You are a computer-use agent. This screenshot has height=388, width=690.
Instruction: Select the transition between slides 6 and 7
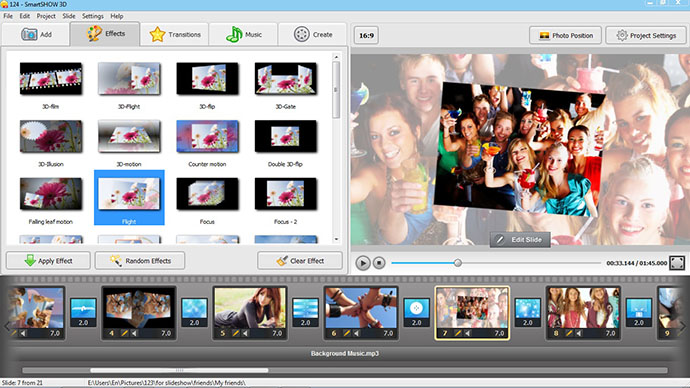click(416, 313)
